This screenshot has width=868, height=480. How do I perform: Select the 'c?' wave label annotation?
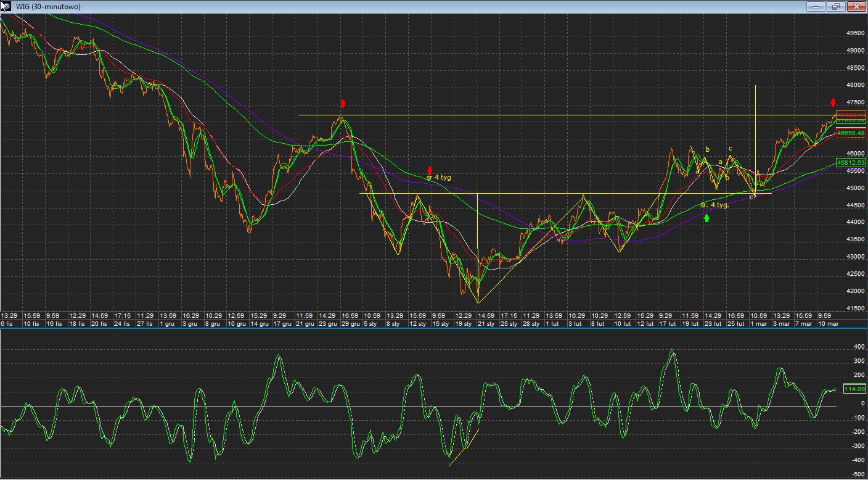(x=753, y=197)
